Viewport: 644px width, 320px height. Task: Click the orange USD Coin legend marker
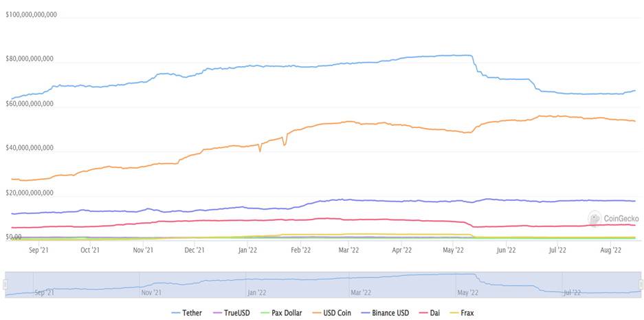(316, 313)
